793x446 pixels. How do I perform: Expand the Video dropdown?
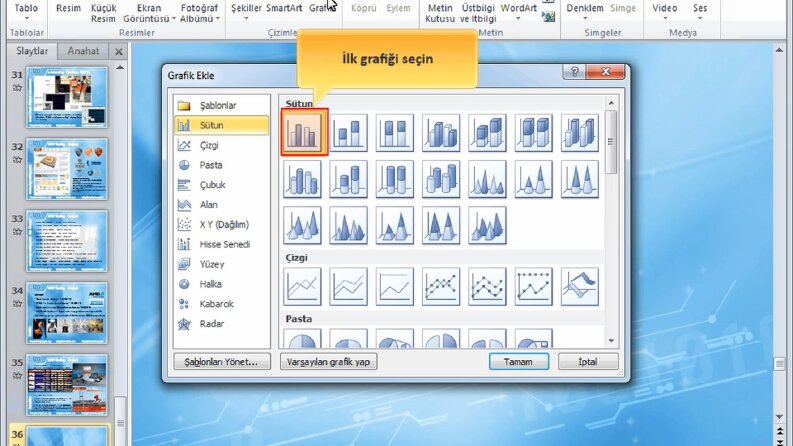(665, 12)
